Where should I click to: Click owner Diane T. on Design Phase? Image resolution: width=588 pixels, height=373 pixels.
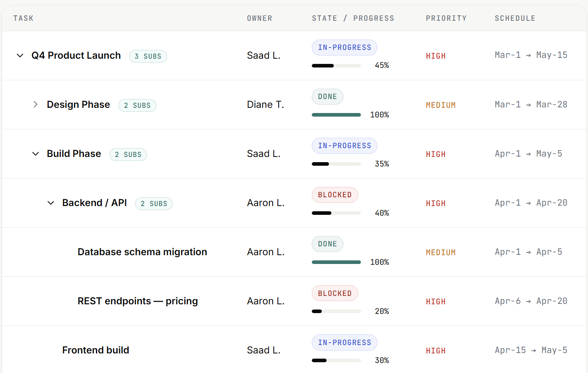coord(265,105)
